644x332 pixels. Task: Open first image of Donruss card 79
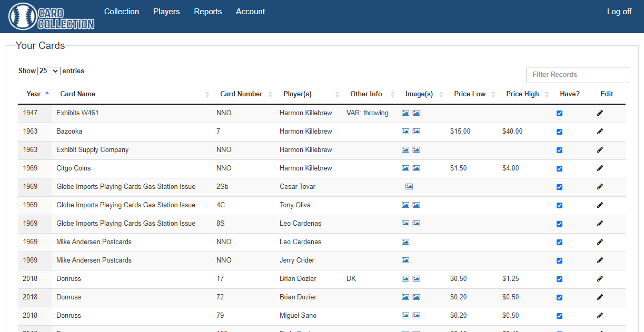405,316
